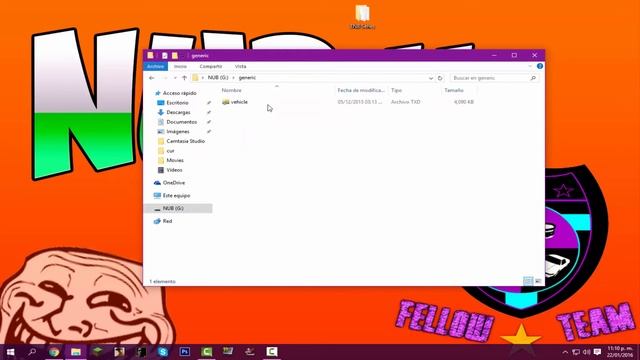The image size is (640, 360).
Task: Select NUB (G:) drive in sidebar
Action: point(178,209)
